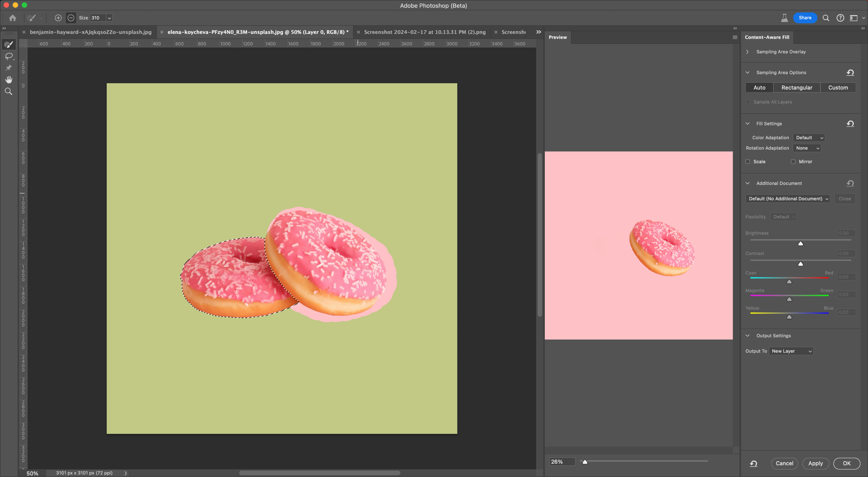
Task: Open Color Adaptation dropdown
Action: tap(809, 137)
